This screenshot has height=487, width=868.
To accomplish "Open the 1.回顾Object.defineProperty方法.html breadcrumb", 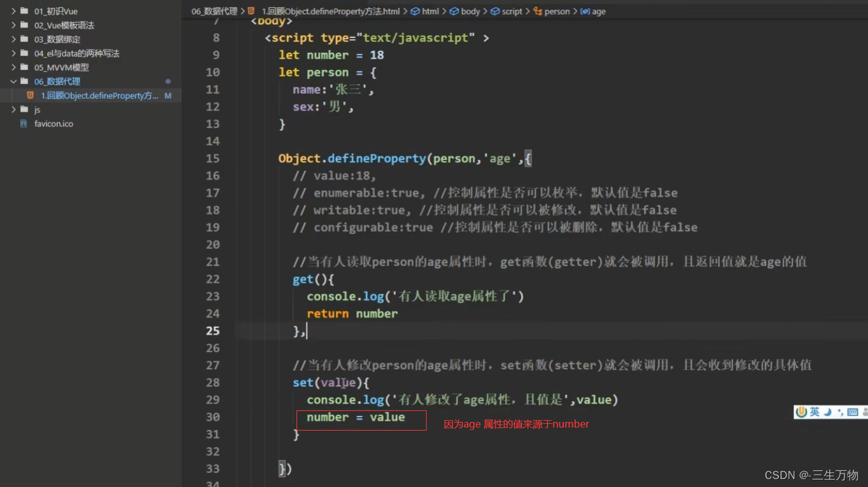I will [331, 11].
